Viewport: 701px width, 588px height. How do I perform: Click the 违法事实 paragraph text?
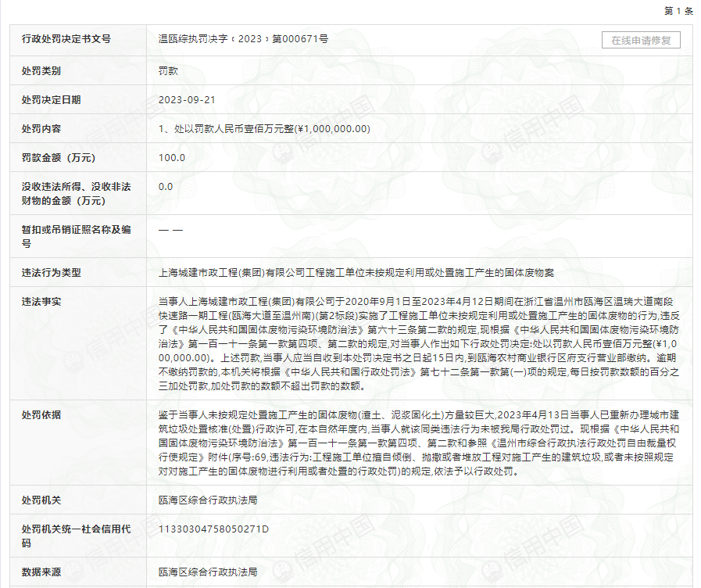[418, 344]
